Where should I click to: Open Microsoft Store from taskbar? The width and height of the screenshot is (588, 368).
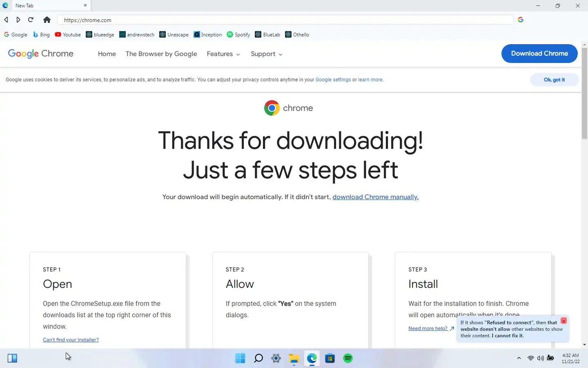(x=330, y=359)
